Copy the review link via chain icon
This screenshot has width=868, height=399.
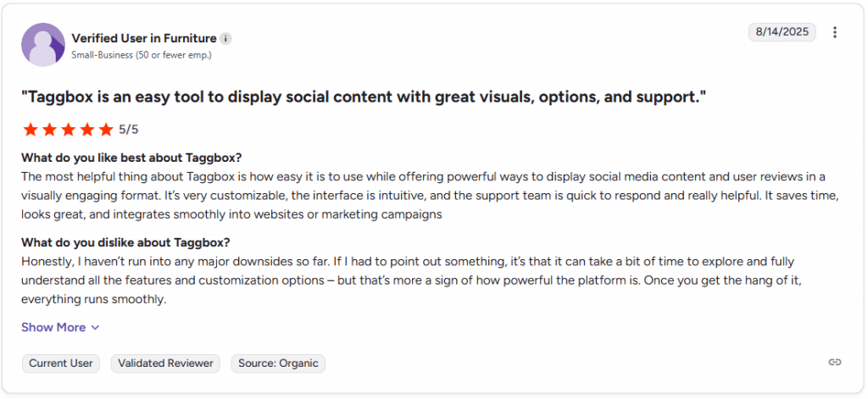point(835,363)
